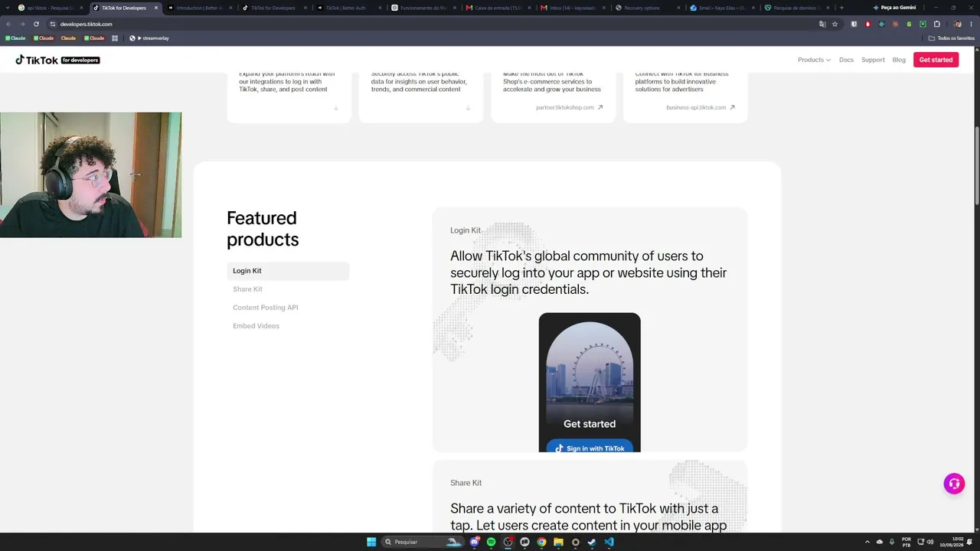Screen dimensions: 980x551
Task: Open the Chrome extensions puzzle icon
Action: point(936,24)
